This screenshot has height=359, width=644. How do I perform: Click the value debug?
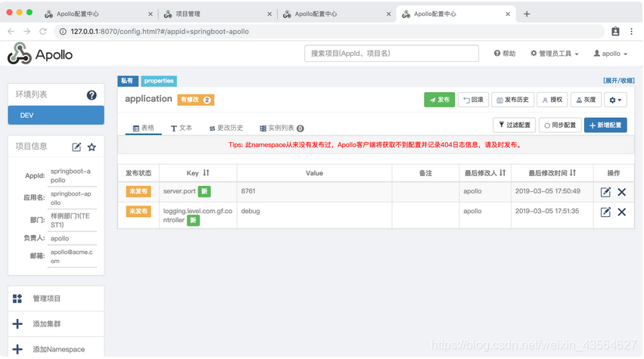click(250, 211)
